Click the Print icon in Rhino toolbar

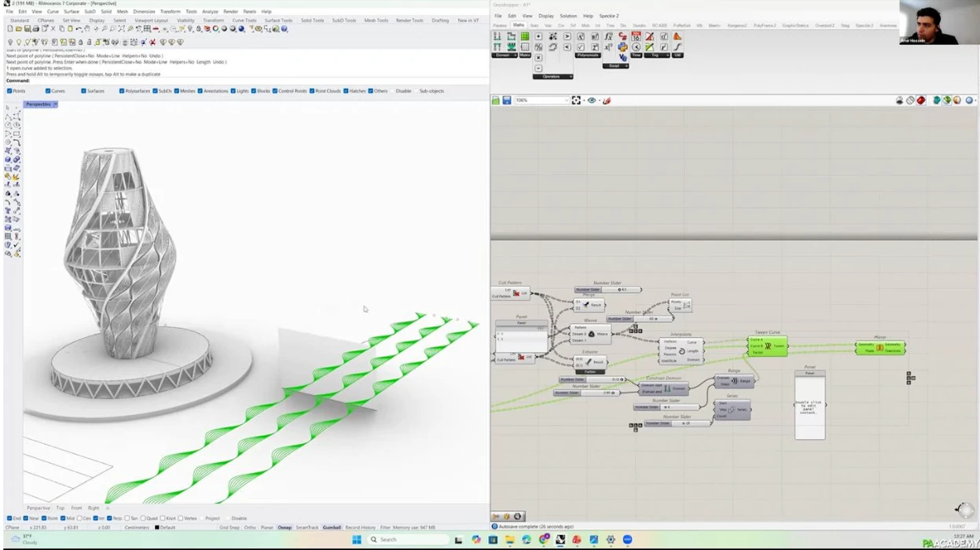[36, 29]
